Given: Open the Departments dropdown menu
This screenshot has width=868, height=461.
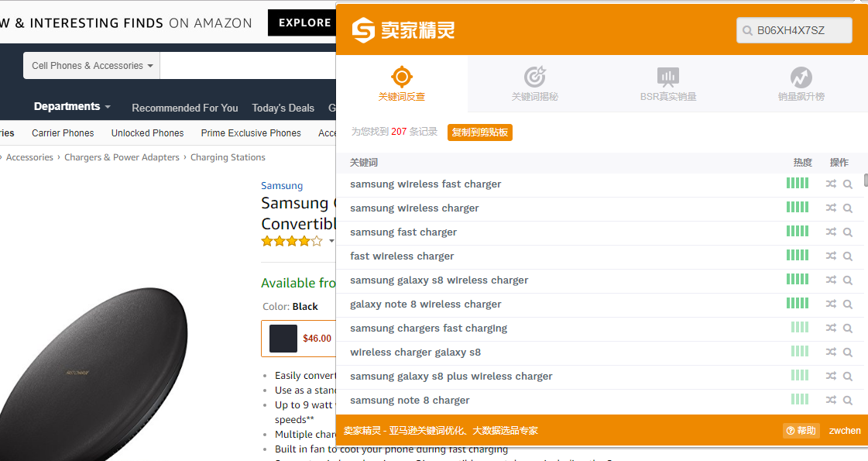Looking at the screenshot, I should [72, 107].
